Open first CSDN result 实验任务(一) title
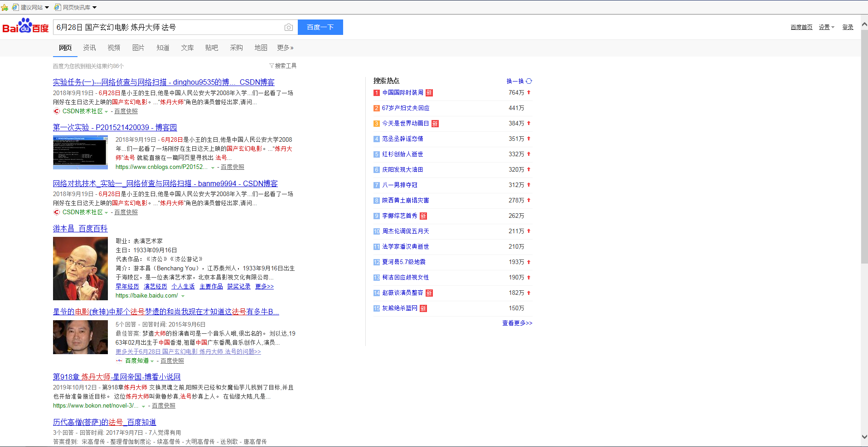This screenshot has width=868, height=447. tap(164, 82)
